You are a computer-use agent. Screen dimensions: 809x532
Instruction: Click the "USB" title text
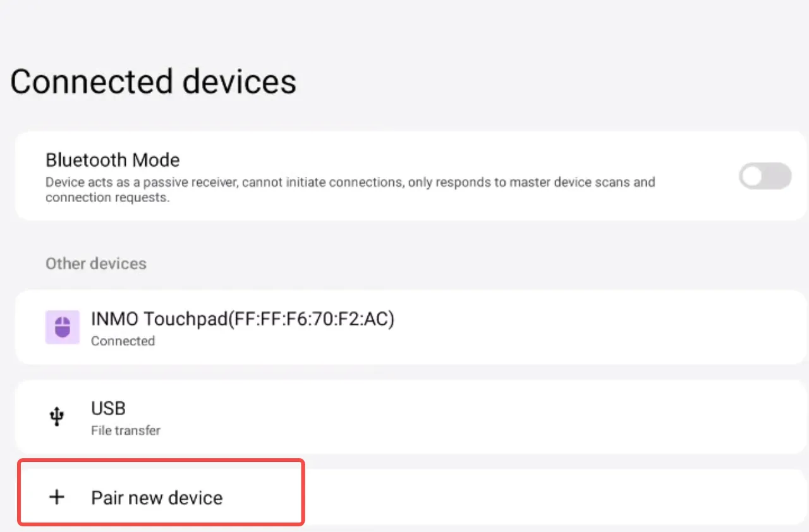coord(108,409)
